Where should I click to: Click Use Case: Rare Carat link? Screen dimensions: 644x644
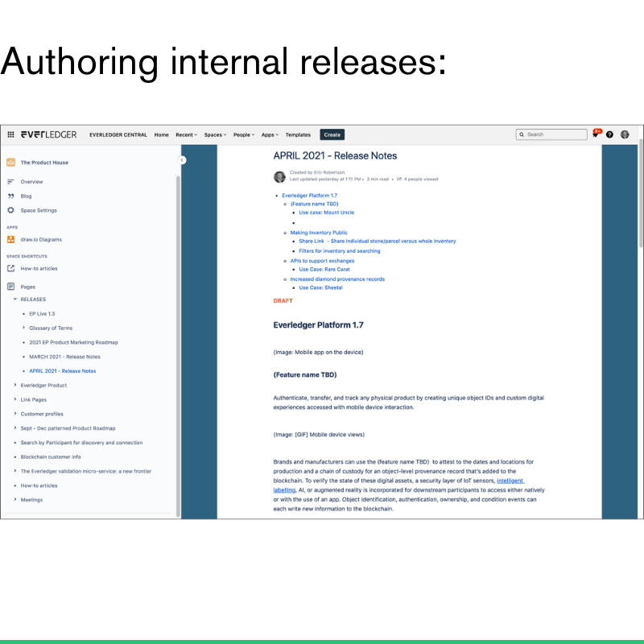pos(324,270)
